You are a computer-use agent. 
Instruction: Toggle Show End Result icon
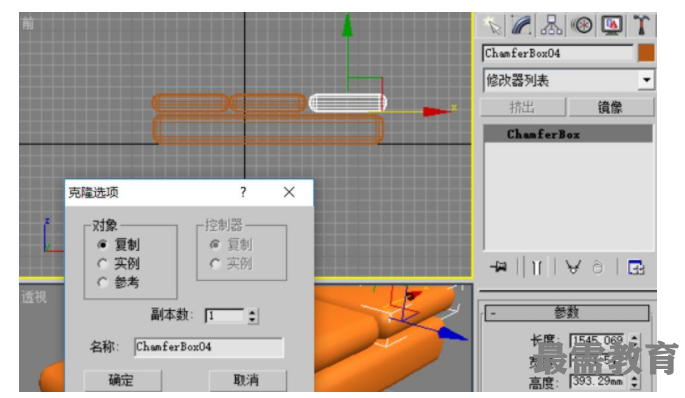536,267
